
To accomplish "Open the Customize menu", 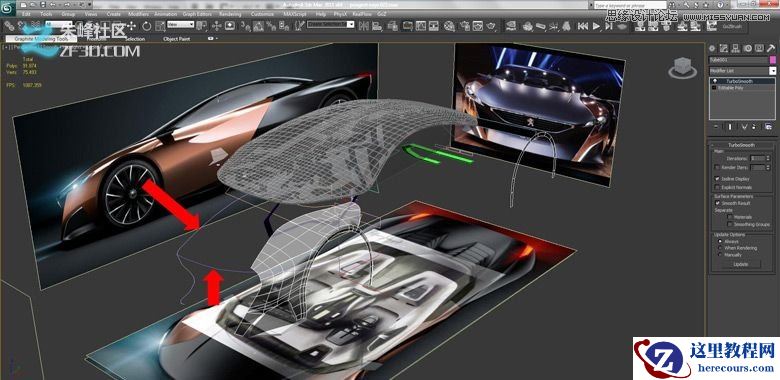I will click(x=262, y=14).
